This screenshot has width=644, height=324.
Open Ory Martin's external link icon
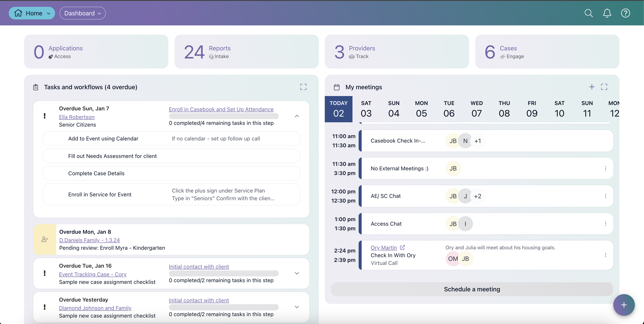tap(402, 247)
